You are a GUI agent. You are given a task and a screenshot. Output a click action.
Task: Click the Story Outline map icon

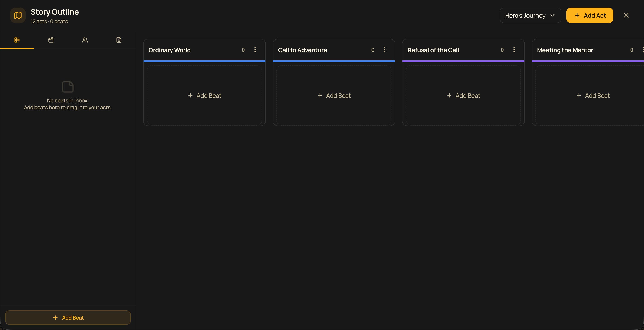click(18, 16)
